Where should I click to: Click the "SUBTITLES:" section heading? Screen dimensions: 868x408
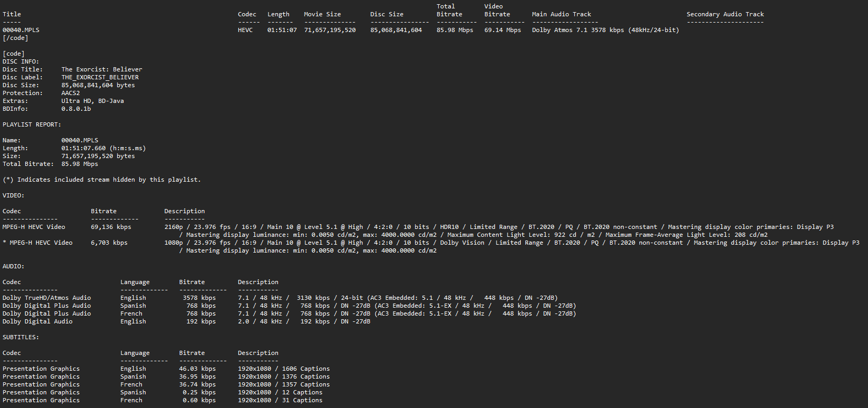20,337
